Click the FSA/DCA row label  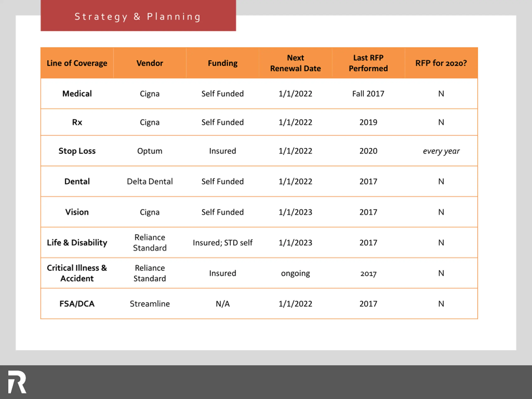click(77, 304)
